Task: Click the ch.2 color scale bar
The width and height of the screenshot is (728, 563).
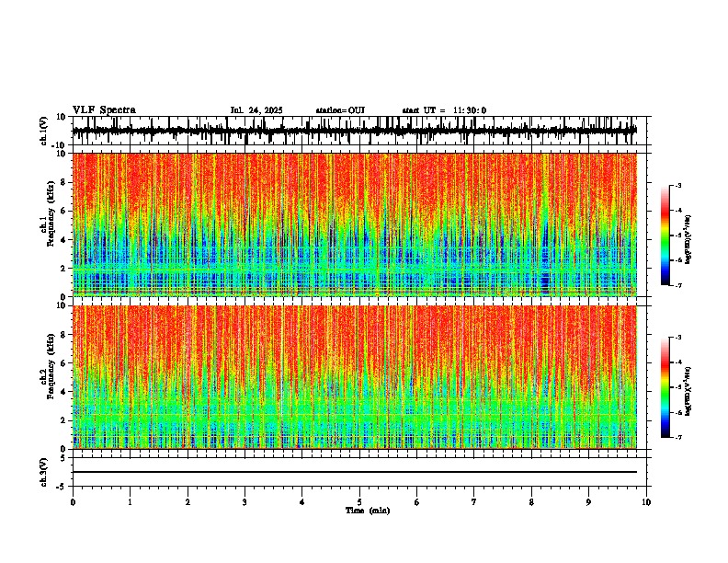Action: (665, 387)
